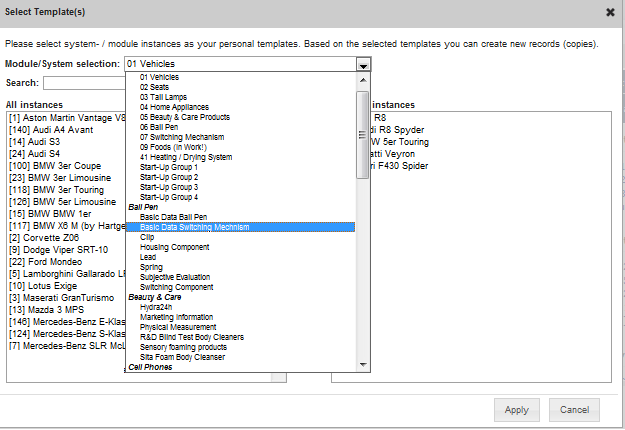Pick the 'Clip' option
This screenshot has width=625, height=430.
(x=147, y=237)
